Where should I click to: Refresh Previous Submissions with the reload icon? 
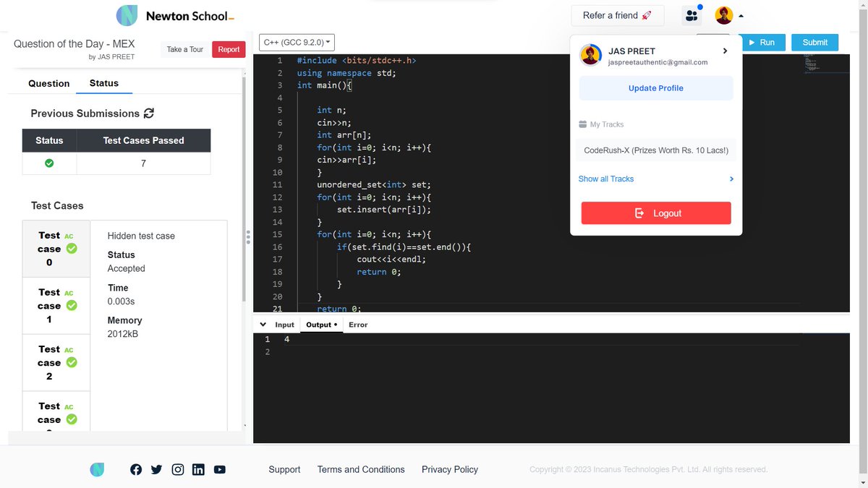coord(149,114)
